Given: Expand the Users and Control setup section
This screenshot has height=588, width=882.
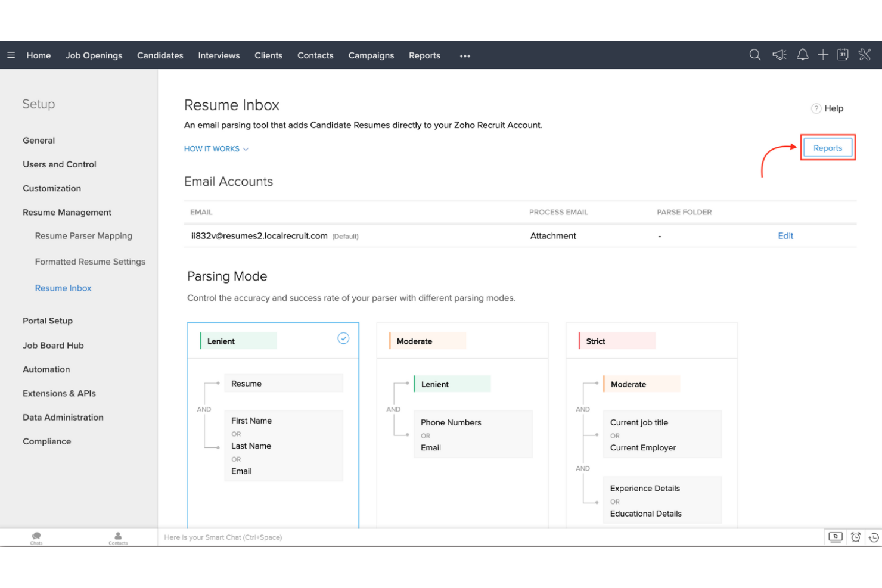Looking at the screenshot, I should [x=59, y=164].
